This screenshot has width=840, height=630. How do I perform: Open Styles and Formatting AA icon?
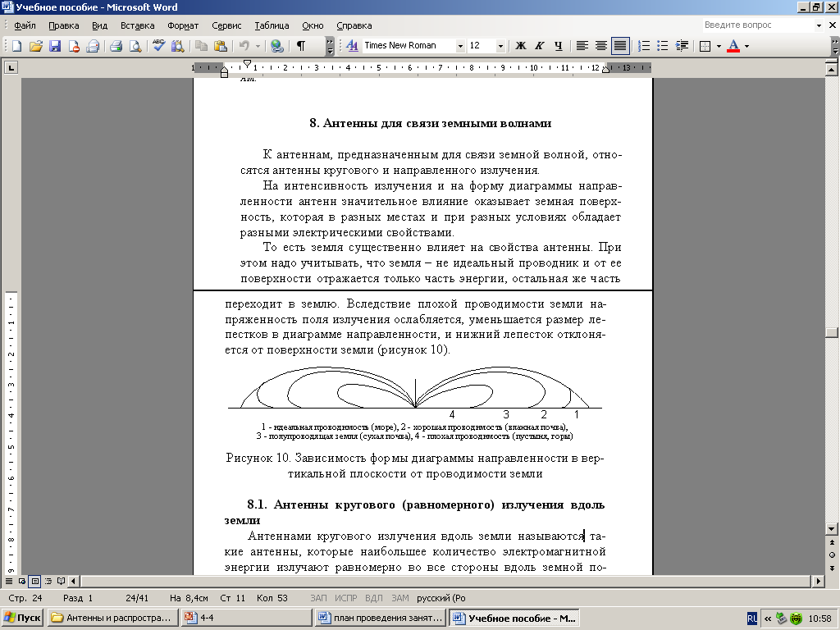pos(352,46)
